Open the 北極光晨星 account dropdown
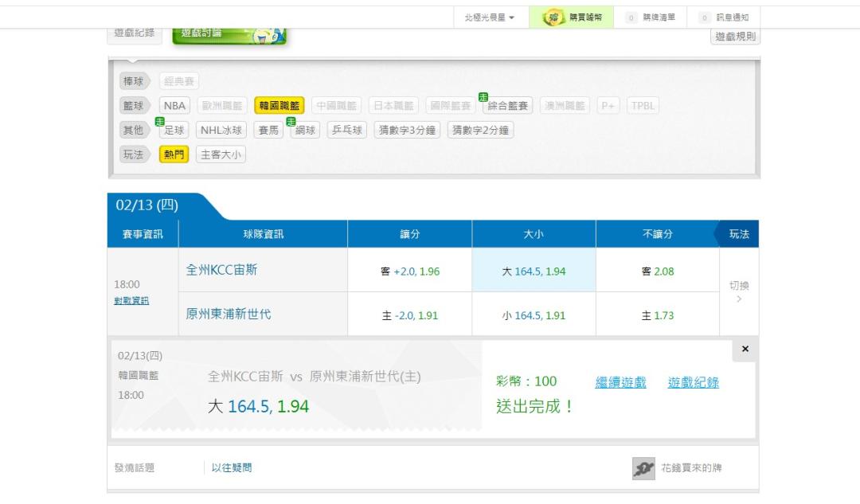This screenshot has height=504, width=860. (x=489, y=18)
